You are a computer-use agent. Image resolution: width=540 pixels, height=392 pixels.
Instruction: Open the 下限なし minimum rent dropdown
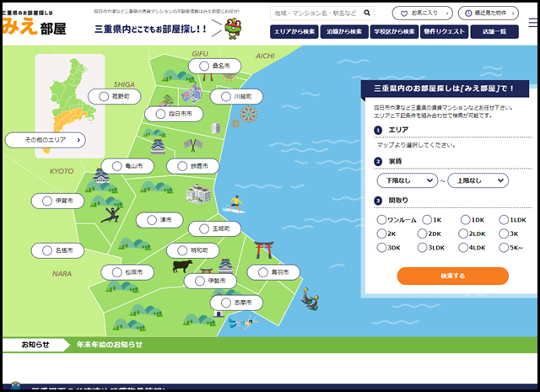(x=407, y=180)
